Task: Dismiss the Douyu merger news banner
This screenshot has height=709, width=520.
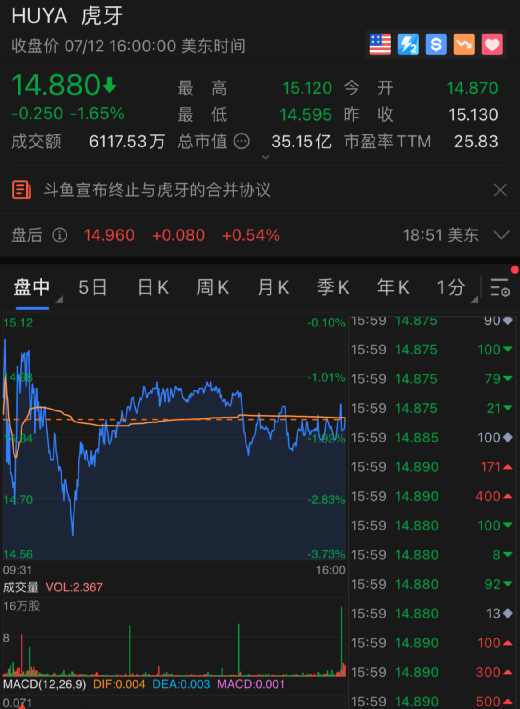Action: pos(500,190)
